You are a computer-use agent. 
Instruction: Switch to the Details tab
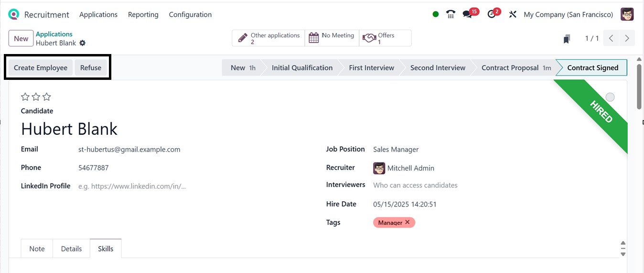71,249
